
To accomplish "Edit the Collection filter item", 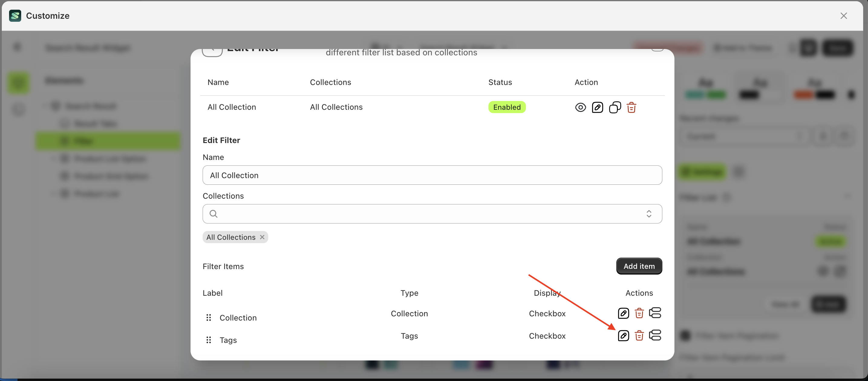I will tap(623, 313).
